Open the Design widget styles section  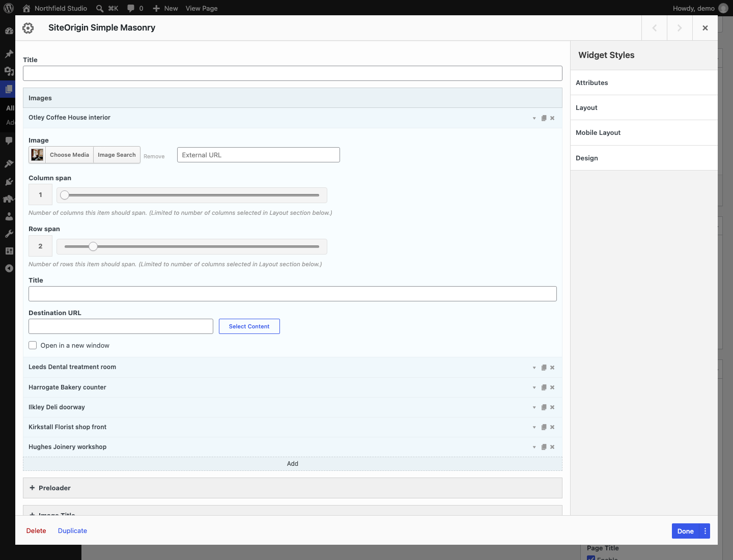(x=644, y=158)
